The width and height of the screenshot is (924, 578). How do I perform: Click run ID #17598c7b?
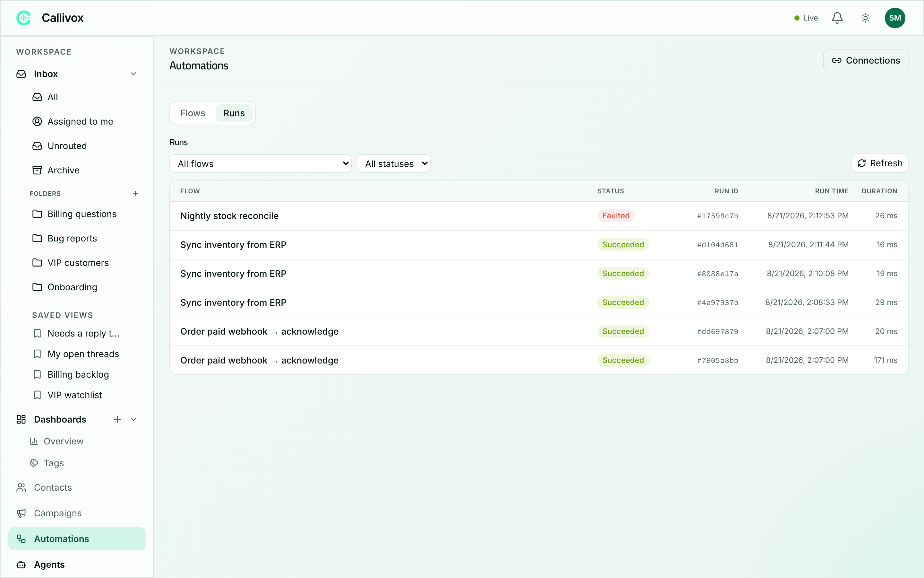(x=717, y=216)
